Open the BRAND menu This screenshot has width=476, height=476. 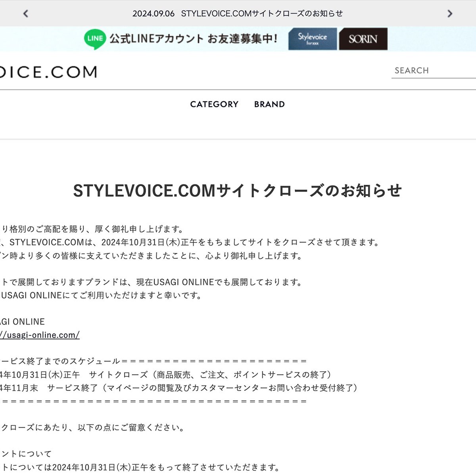coord(270,104)
